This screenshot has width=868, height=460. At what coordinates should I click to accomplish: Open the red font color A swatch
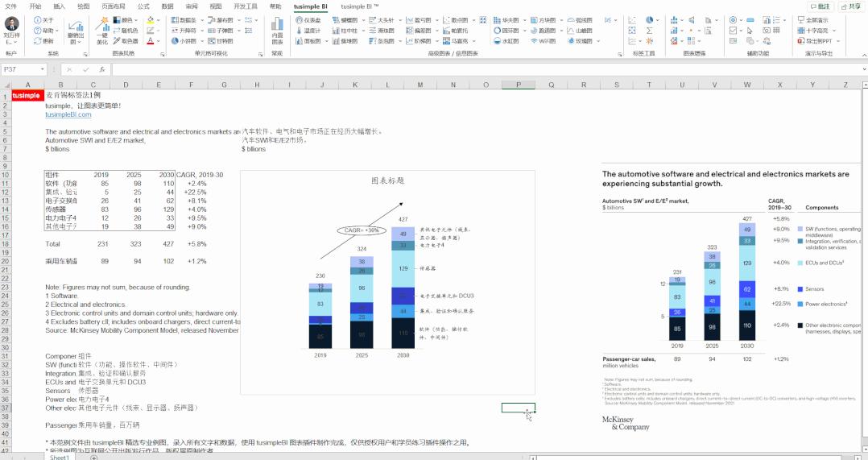[150, 41]
